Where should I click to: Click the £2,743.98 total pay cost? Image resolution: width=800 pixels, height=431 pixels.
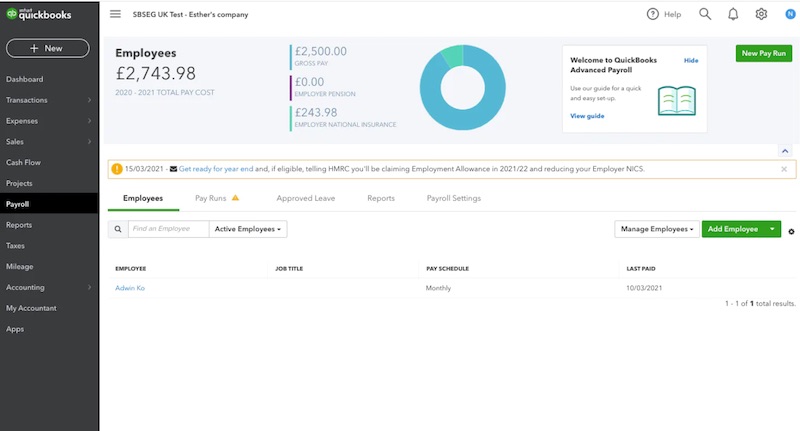pos(156,73)
